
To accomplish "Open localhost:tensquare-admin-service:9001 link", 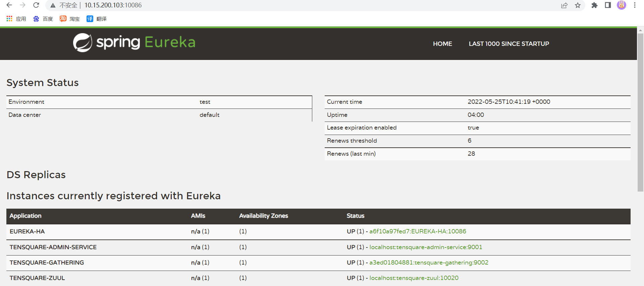I will [426, 247].
